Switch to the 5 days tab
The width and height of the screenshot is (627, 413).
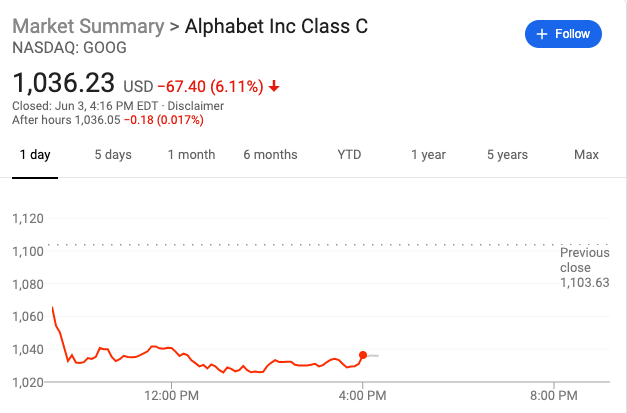(x=113, y=155)
